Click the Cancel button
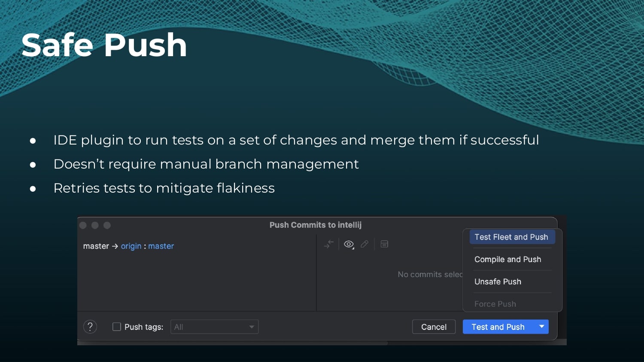This screenshot has width=644, height=362. pos(434,327)
